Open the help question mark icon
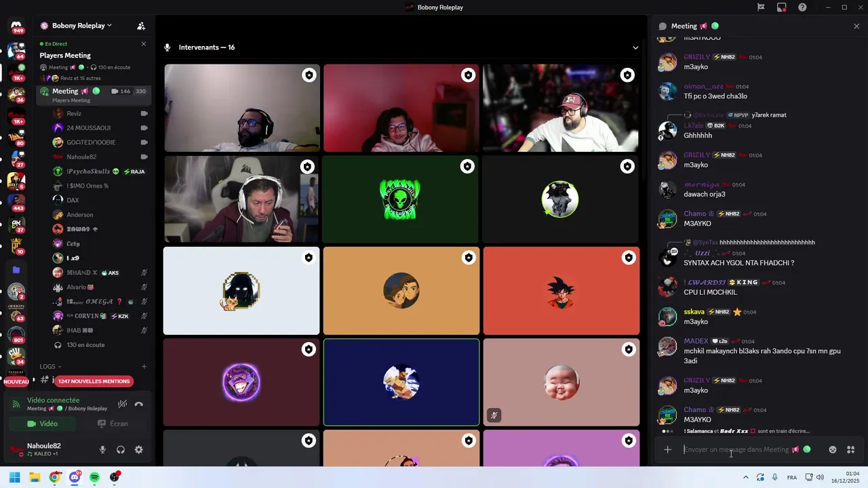The width and height of the screenshot is (868, 488). click(x=802, y=7)
